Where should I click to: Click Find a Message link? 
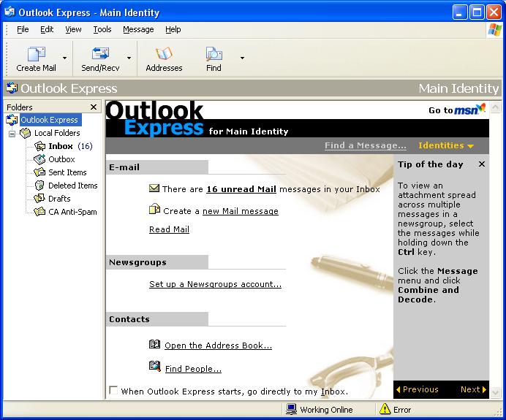tap(366, 145)
